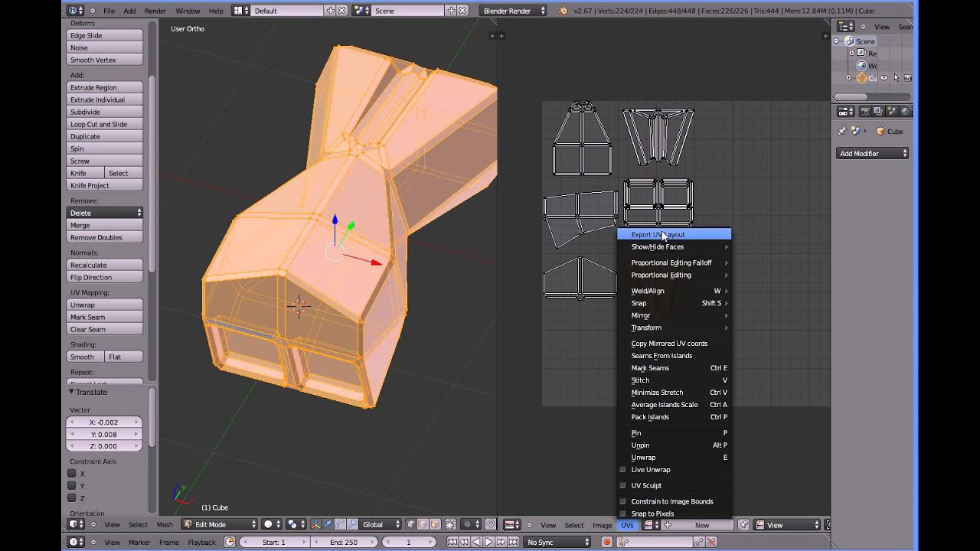980x551 pixels.
Task: Select the scale manipulator icon
Action: [x=352, y=524]
